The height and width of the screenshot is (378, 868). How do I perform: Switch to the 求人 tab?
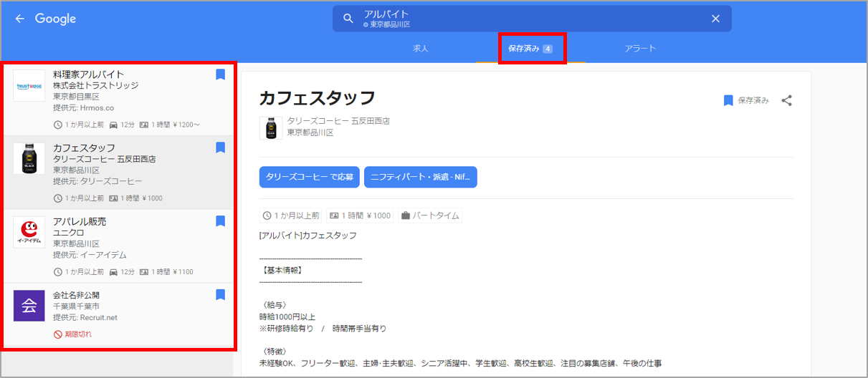click(421, 49)
